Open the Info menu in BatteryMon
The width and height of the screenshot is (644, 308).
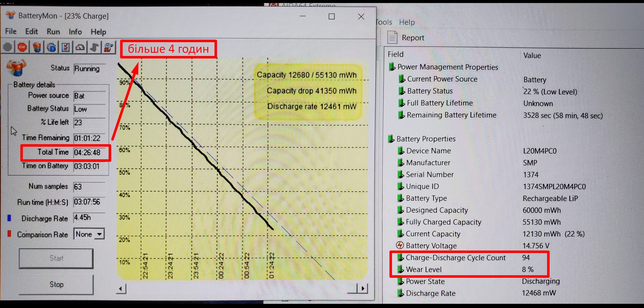[75, 32]
